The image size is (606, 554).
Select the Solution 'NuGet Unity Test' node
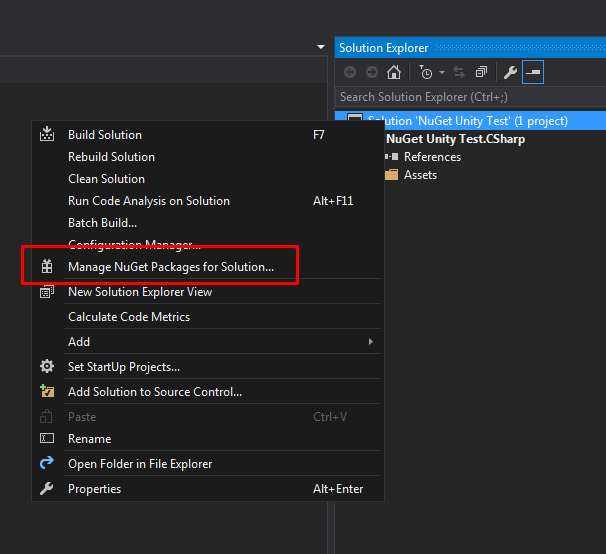click(x=470, y=121)
